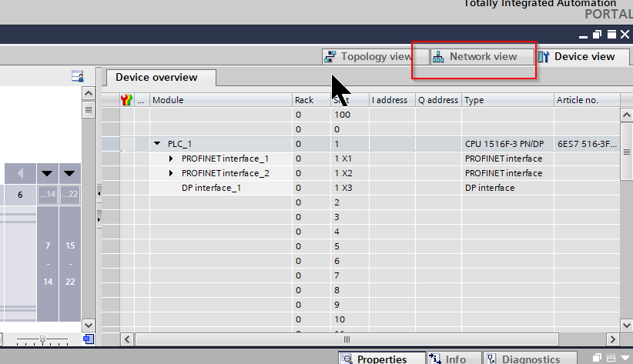Viewport: 633px width, 364px height.
Task: Click the horizontal scrollbar thumb of the table
Action: click(x=347, y=339)
